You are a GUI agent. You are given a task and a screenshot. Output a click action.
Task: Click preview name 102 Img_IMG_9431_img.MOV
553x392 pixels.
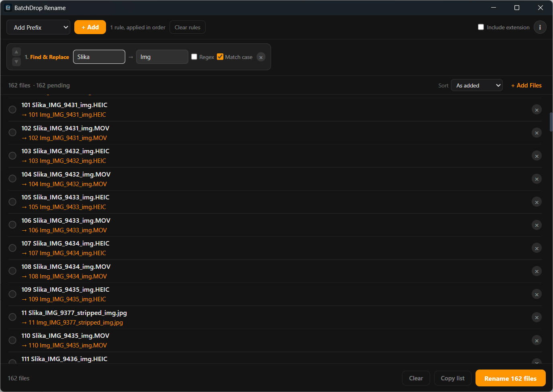(x=67, y=138)
